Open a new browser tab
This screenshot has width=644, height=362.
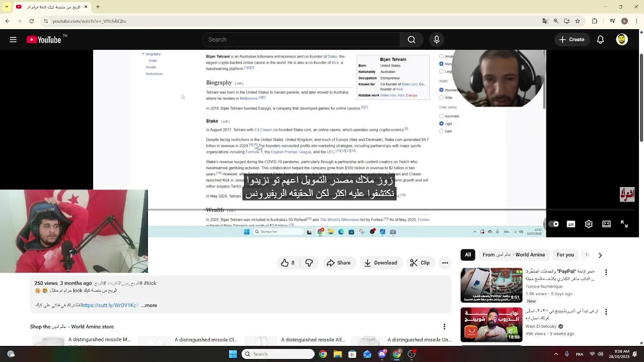tap(98, 7)
